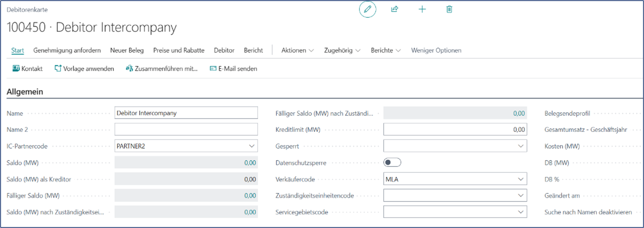This screenshot has height=228, width=644.
Task: Click Zusammenführen mit... action
Action: point(161,68)
